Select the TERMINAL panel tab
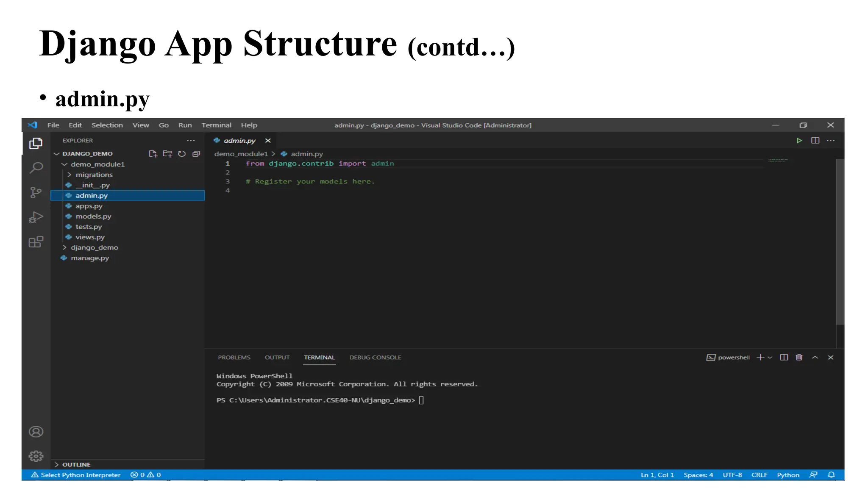The width and height of the screenshot is (868, 488). click(320, 358)
